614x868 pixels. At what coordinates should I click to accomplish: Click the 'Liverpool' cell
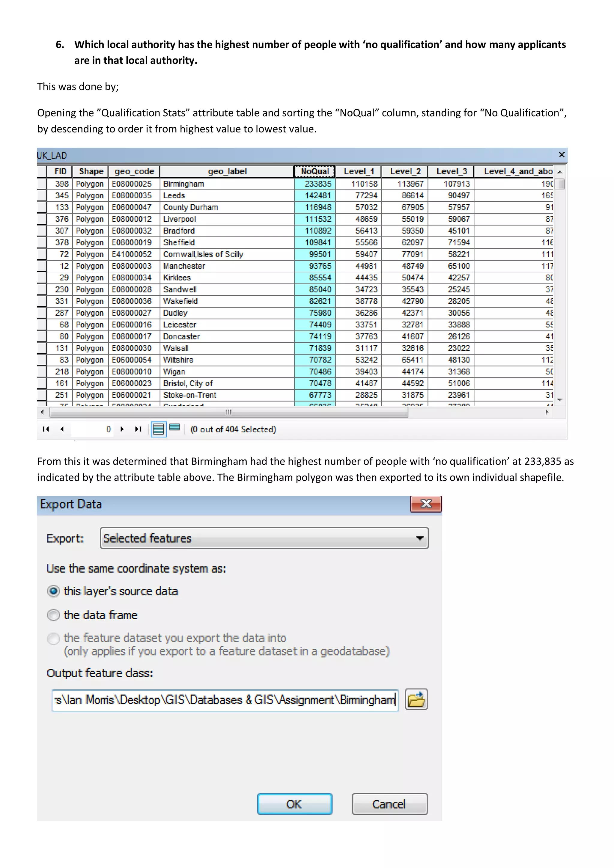coord(227,219)
